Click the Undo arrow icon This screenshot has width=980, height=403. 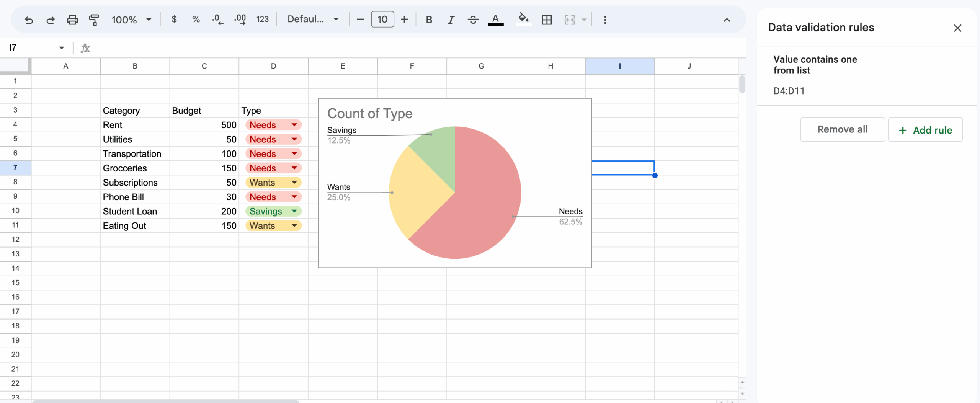pos(29,20)
